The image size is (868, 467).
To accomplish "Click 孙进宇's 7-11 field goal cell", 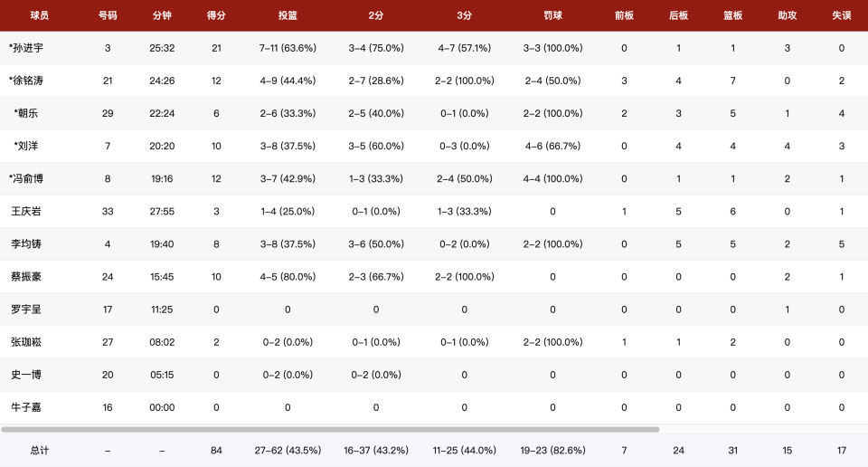I will pyautogui.click(x=288, y=48).
